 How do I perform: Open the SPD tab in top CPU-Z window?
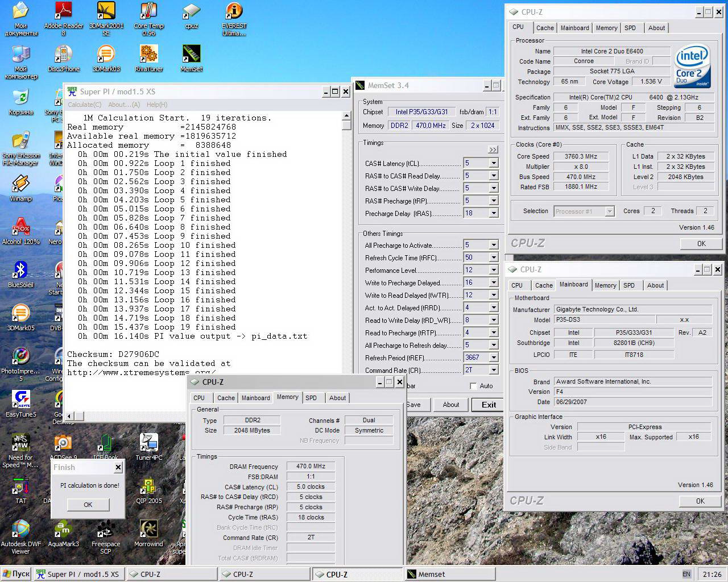[x=630, y=28]
